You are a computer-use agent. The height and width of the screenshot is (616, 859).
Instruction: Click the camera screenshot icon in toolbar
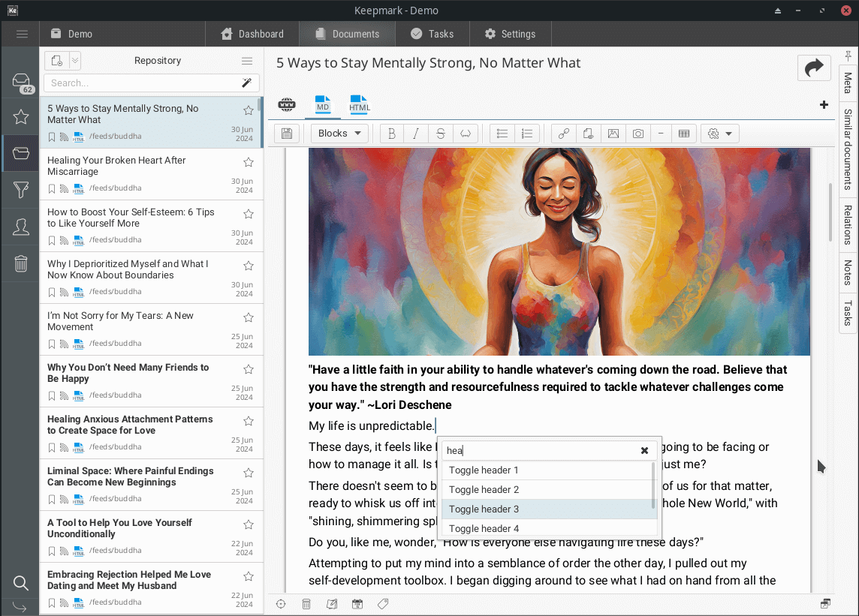[637, 134]
